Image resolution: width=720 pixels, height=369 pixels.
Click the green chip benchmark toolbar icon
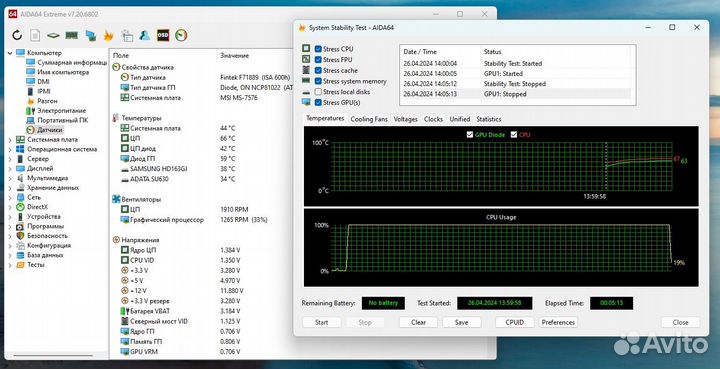coord(53,35)
